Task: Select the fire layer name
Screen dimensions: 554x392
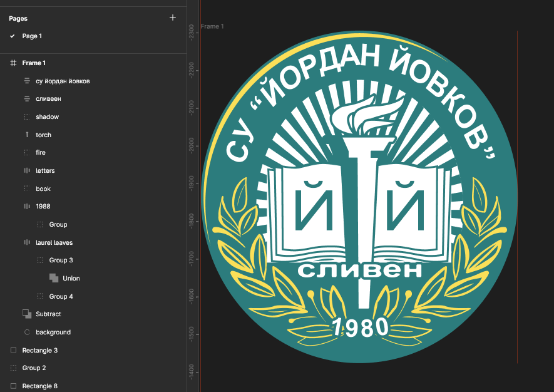Action: 41,152
